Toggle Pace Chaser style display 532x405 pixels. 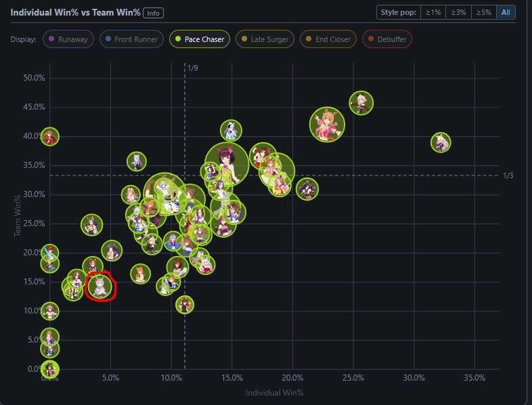click(200, 39)
